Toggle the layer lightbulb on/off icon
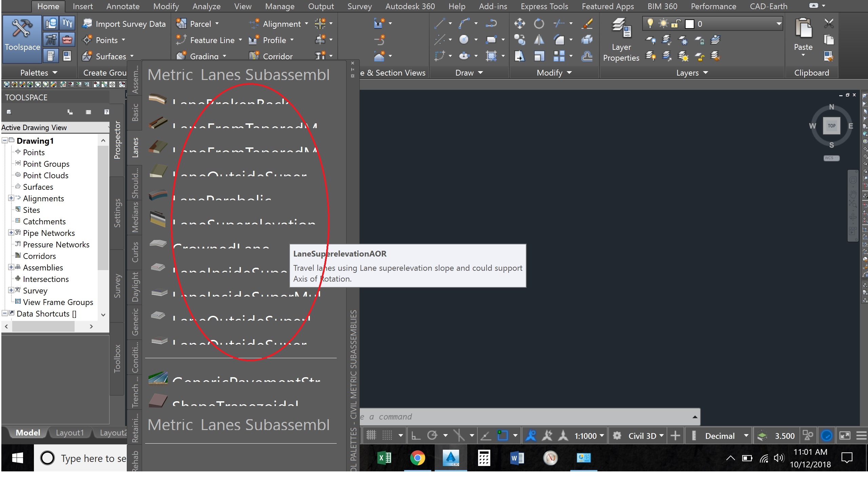The height and width of the screenshot is (488, 868). pyautogui.click(x=650, y=23)
